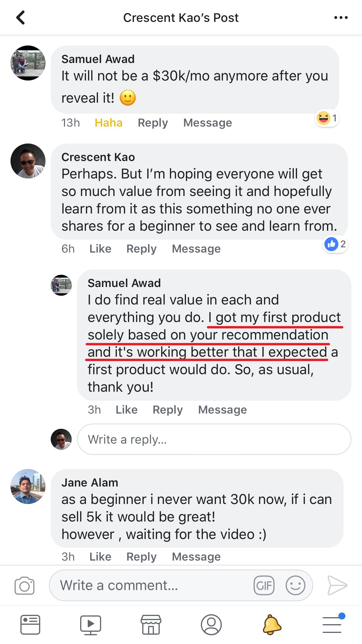Open the Profile tab icon

(211, 624)
